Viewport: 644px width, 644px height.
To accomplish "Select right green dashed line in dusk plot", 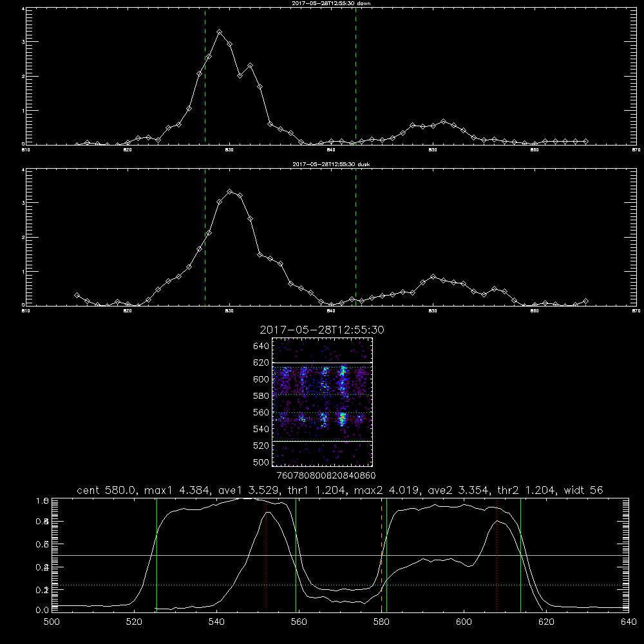I will pyautogui.click(x=355, y=237).
